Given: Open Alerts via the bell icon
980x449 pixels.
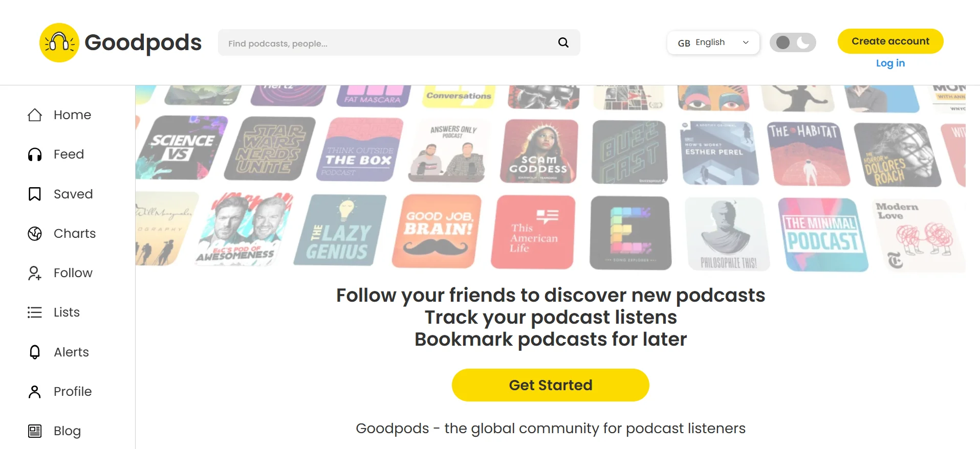Looking at the screenshot, I should click(x=34, y=352).
